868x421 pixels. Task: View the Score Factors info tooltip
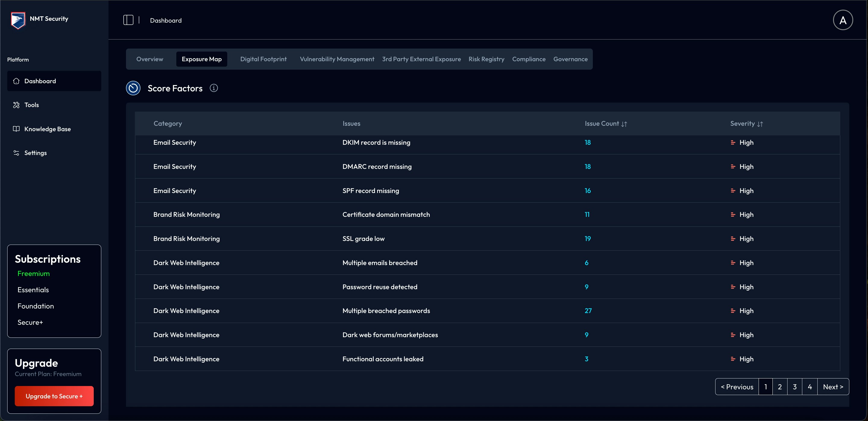(x=214, y=88)
